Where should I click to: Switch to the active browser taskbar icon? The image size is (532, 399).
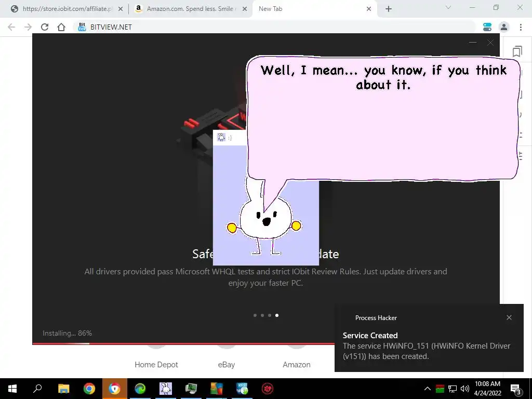[115, 389]
